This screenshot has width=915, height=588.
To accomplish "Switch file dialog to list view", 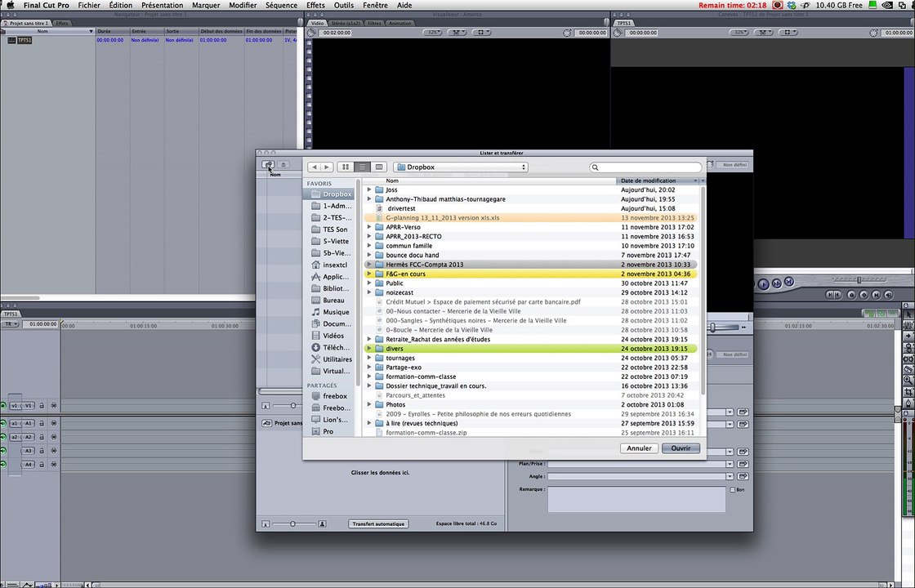I will (x=363, y=167).
